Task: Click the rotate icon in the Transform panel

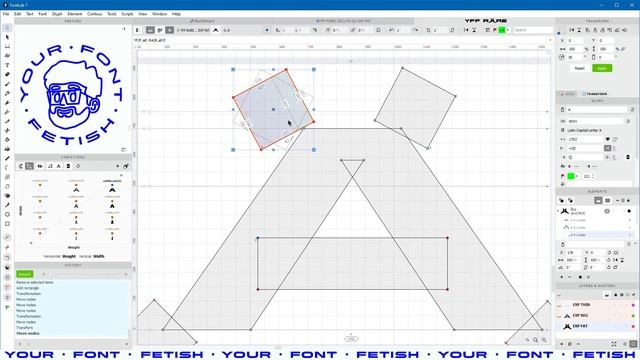Action: coord(562,57)
